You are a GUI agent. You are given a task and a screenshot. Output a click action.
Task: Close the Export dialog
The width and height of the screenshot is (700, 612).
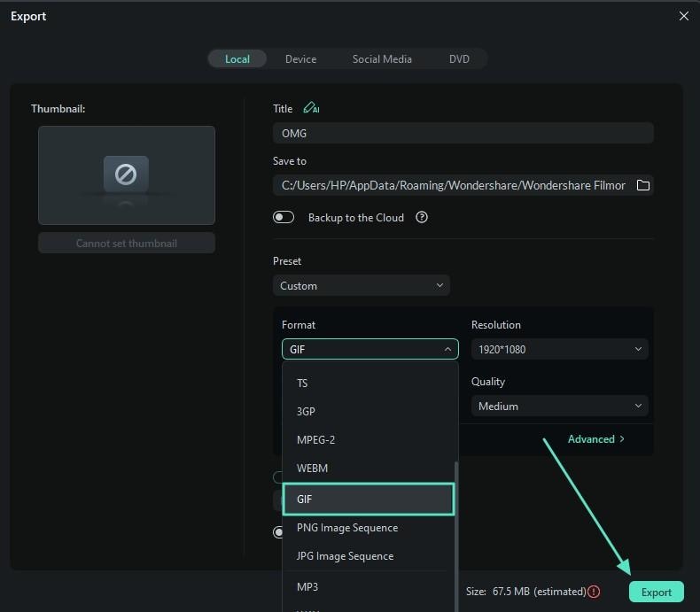tap(683, 16)
